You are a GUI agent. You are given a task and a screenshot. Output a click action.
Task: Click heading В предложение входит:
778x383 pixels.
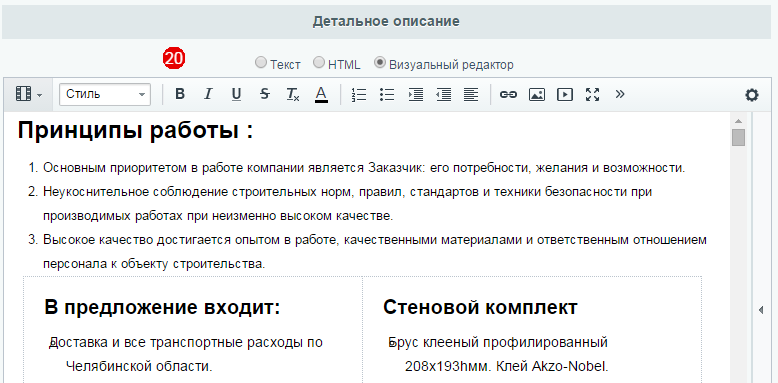tap(162, 307)
